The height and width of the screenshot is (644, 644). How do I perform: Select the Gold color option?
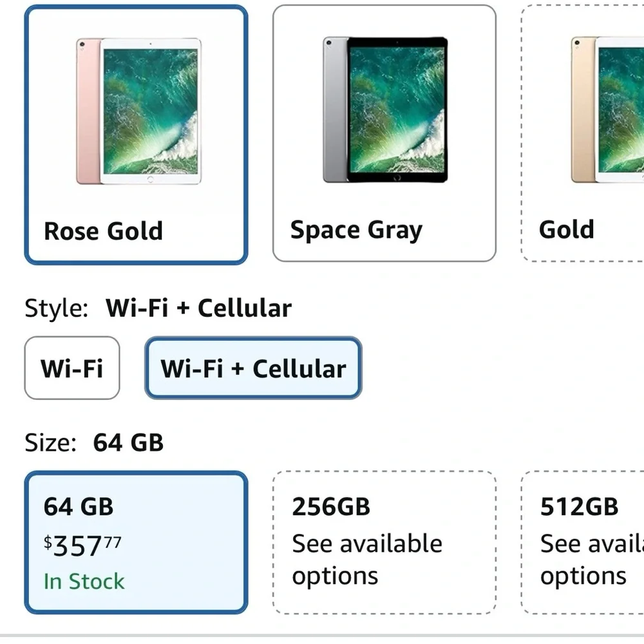(583, 132)
